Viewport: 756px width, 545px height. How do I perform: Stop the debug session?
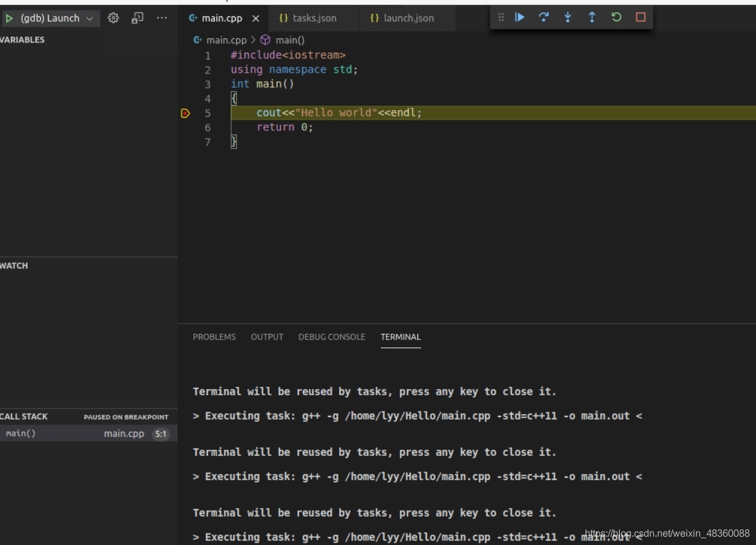(641, 17)
